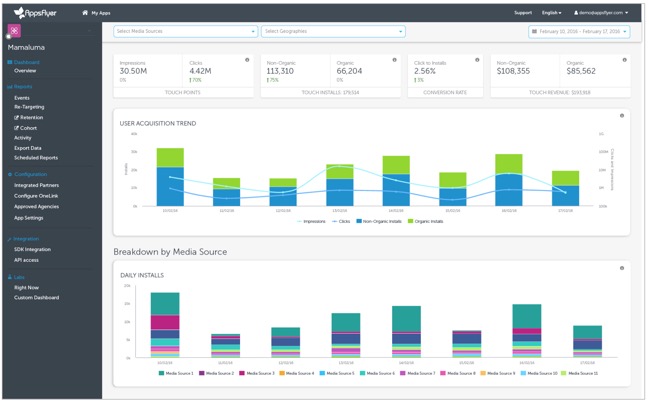This screenshot has height=405, width=649.
Task: Click the Non-Organic revenue value $108,355
Action: [x=513, y=71]
